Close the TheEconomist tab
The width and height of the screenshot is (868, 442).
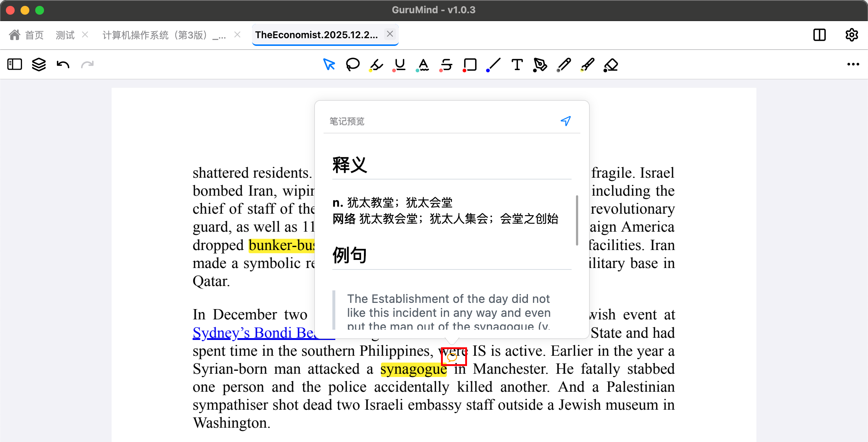390,34
